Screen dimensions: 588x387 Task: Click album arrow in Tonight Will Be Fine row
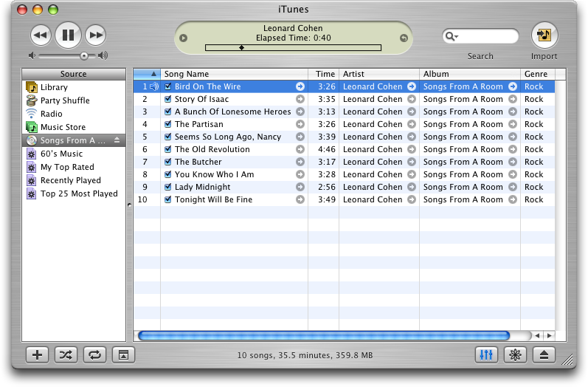coord(513,199)
